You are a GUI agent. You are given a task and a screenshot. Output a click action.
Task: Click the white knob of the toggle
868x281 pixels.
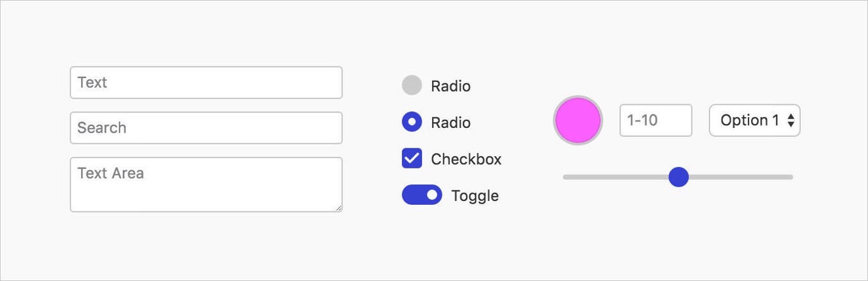pyautogui.click(x=432, y=195)
